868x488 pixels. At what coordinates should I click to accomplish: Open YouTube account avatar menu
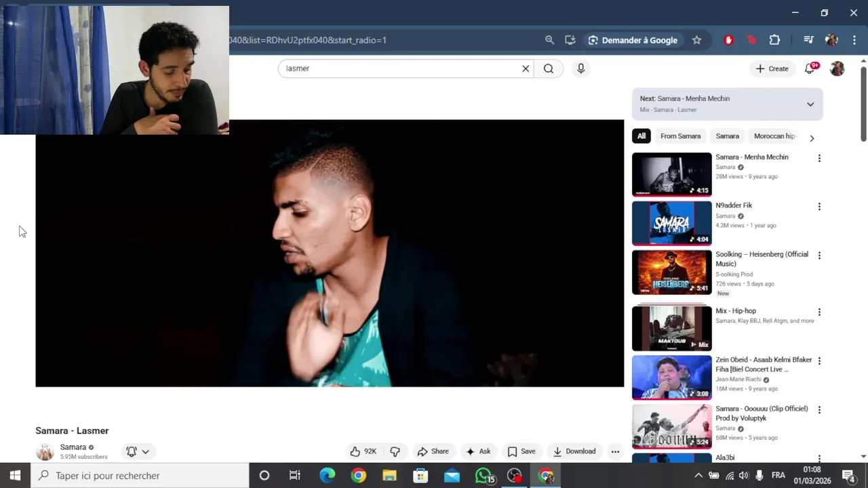click(837, 68)
